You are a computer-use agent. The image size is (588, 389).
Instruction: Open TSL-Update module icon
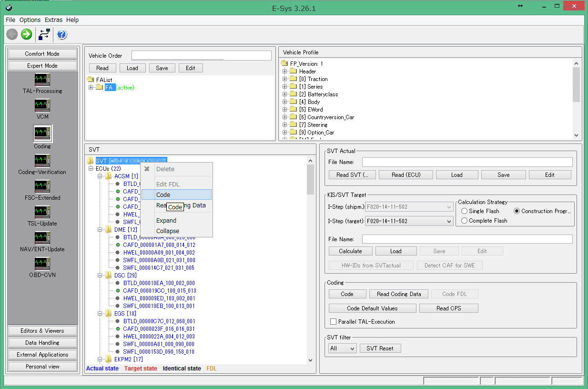click(x=42, y=212)
